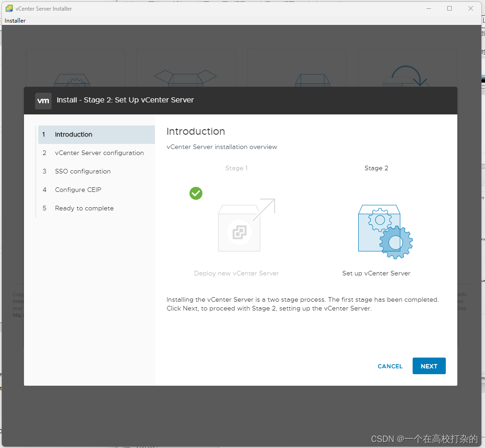Click the Migrate box icon in background window
485x448 pixels.
(x=313, y=80)
